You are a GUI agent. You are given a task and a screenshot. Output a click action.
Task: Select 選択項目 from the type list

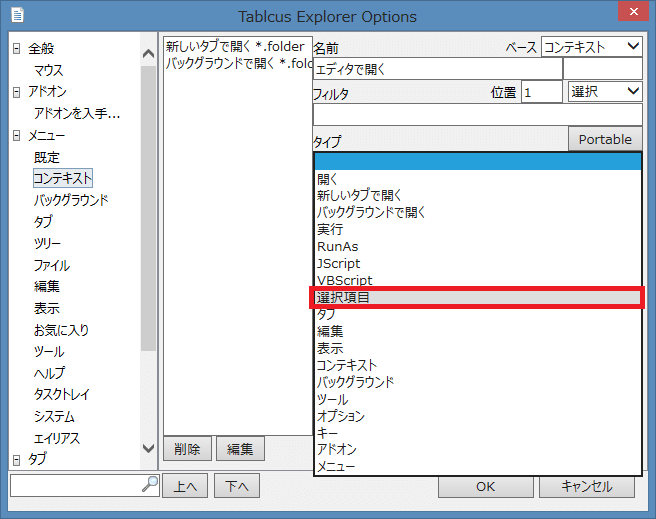[476, 298]
